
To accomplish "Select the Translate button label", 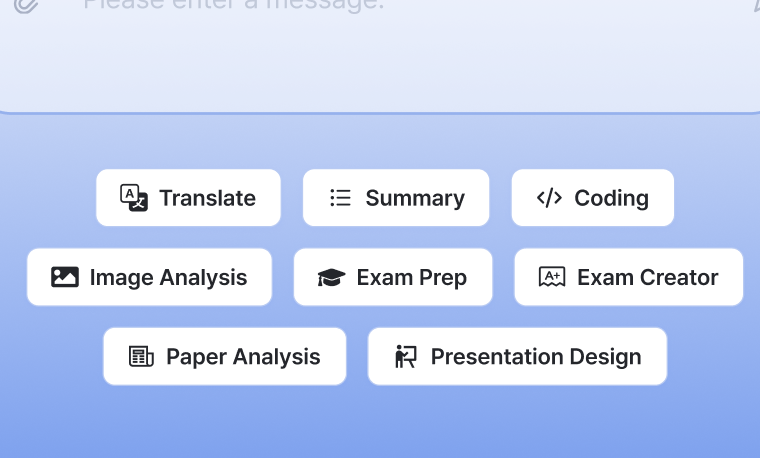I will [207, 198].
